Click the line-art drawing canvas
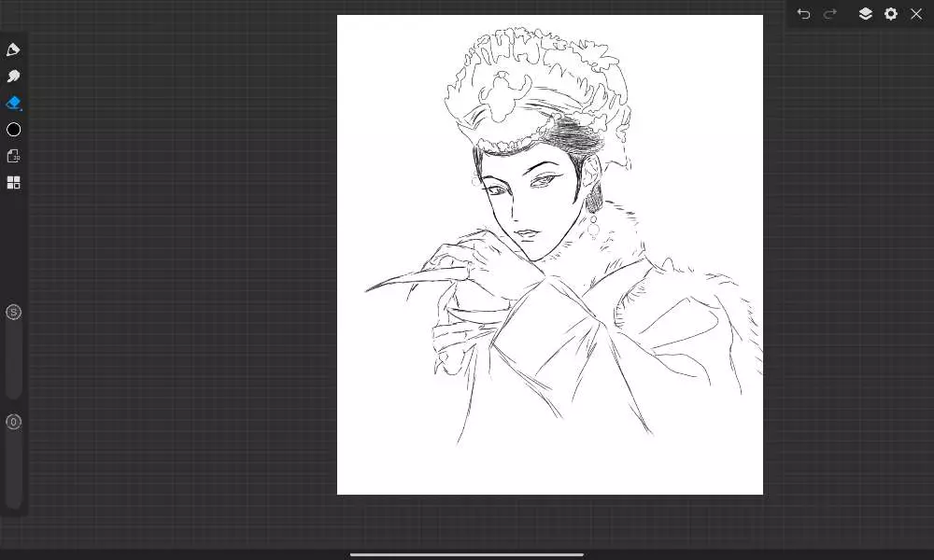Viewport: 934px width, 560px height. (550, 255)
